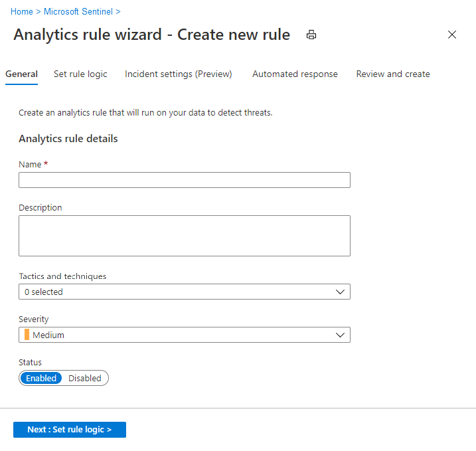Click the print icon beside the title

(x=311, y=35)
